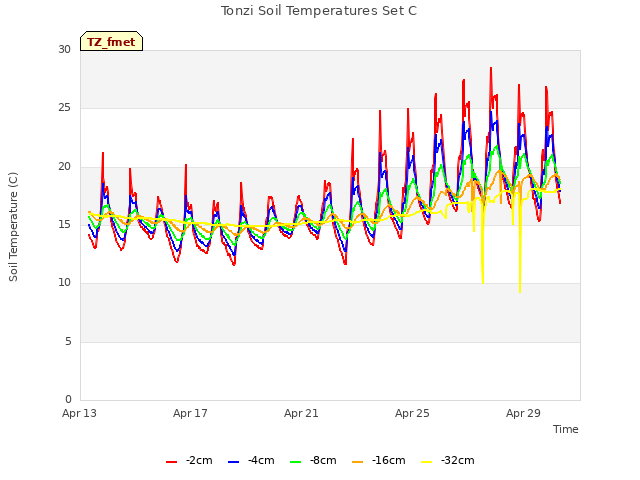Click the y-axis tick label 10
The width and height of the screenshot is (640, 480).
(64, 283)
